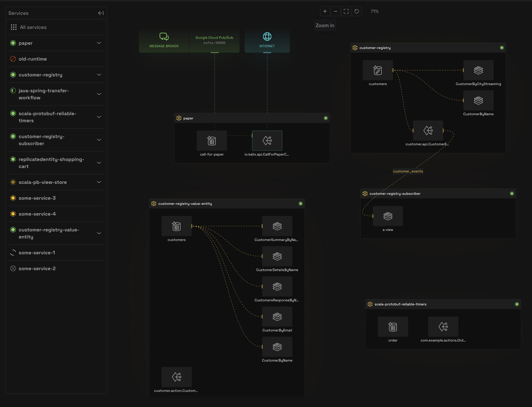Click the zoom out minus button
The width and height of the screenshot is (532, 407).
pos(336,11)
